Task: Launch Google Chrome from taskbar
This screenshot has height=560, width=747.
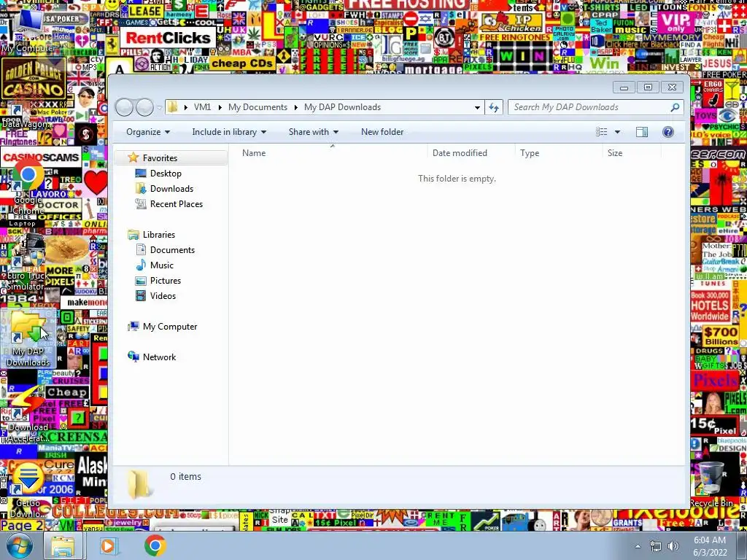Action: [x=155, y=545]
